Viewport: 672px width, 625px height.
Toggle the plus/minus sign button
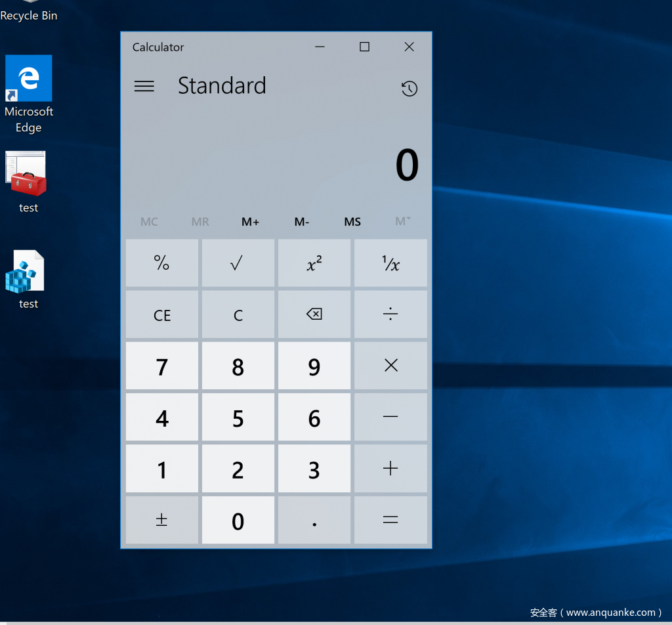tap(161, 520)
